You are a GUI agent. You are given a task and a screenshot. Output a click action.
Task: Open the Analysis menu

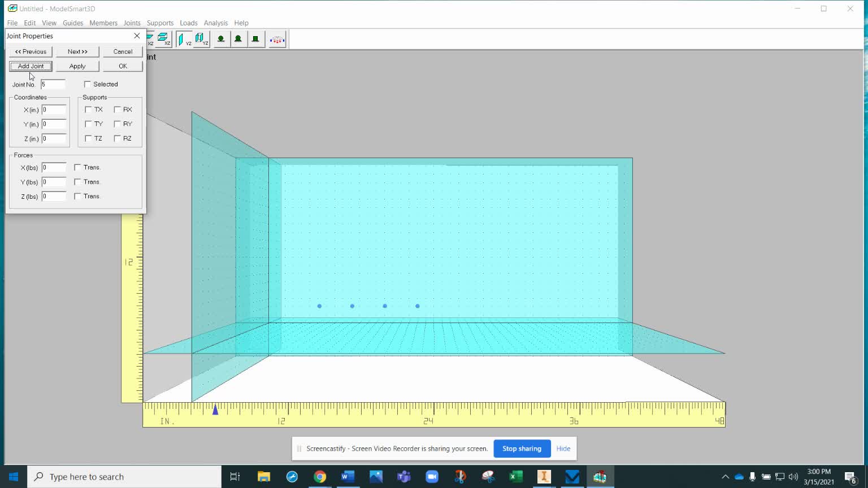point(216,23)
